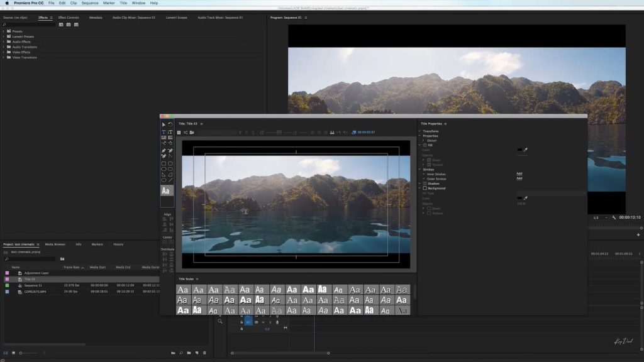The image size is (644, 362).
Task: Switch to the Effect Controls tab
Action: coord(67,17)
